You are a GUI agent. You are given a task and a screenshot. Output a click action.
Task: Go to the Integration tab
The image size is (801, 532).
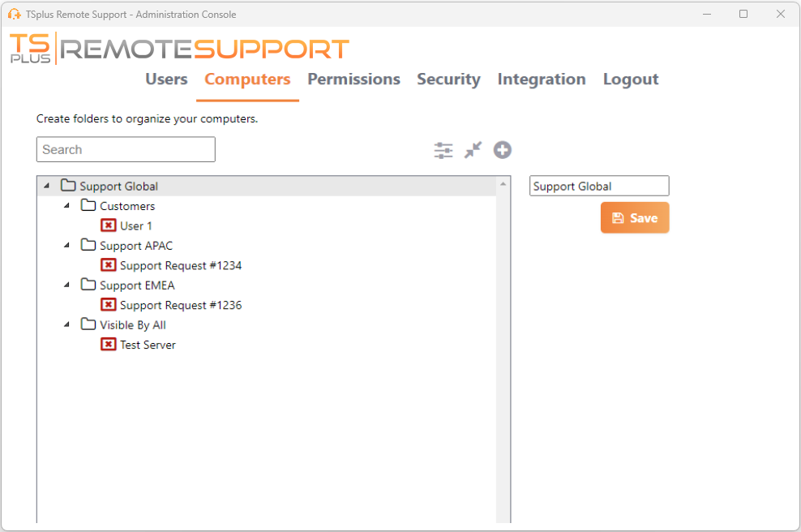pyautogui.click(x=542, y=79)
